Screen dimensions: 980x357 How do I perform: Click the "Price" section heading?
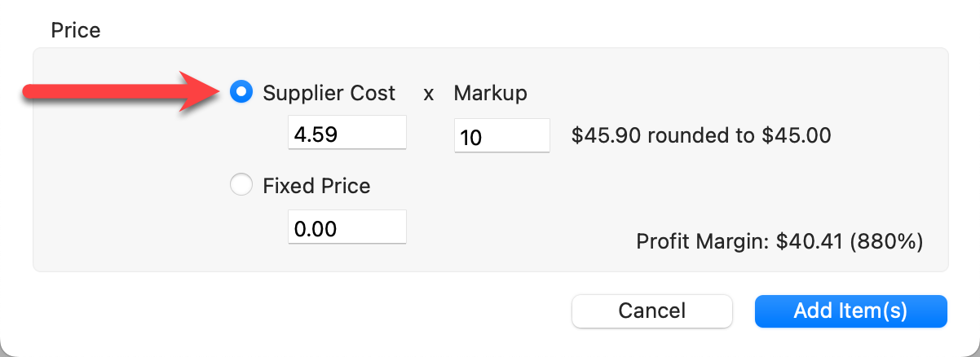coord(76,31)
